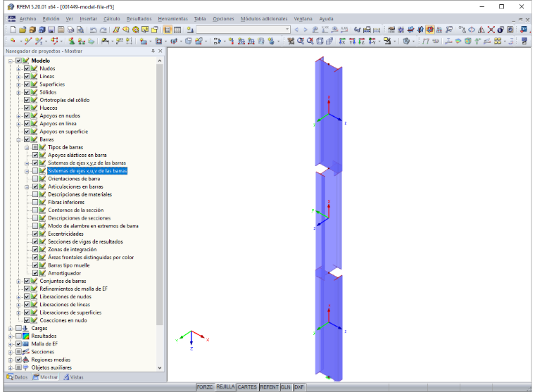Click the surface results colormap icon
Viewport: 535px width, 392px height.
[x=458, y=41]
